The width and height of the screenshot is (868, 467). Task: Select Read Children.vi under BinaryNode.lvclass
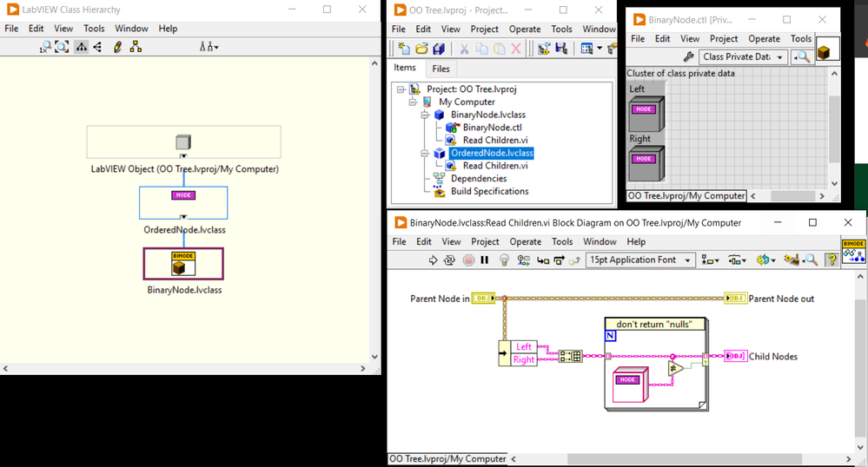pyautogui.click(x=495, y=140)
